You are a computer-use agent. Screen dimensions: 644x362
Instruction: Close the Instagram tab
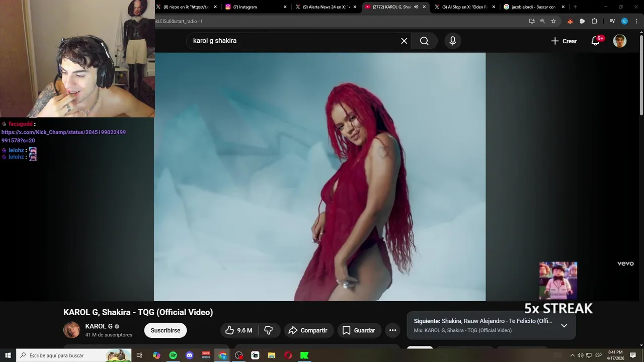coord(285,7)
